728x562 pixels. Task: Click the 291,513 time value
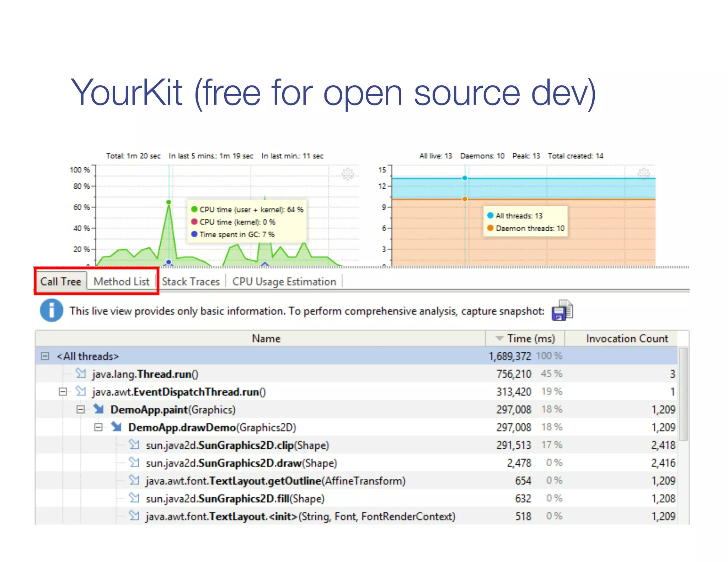[x=514, y=445]
